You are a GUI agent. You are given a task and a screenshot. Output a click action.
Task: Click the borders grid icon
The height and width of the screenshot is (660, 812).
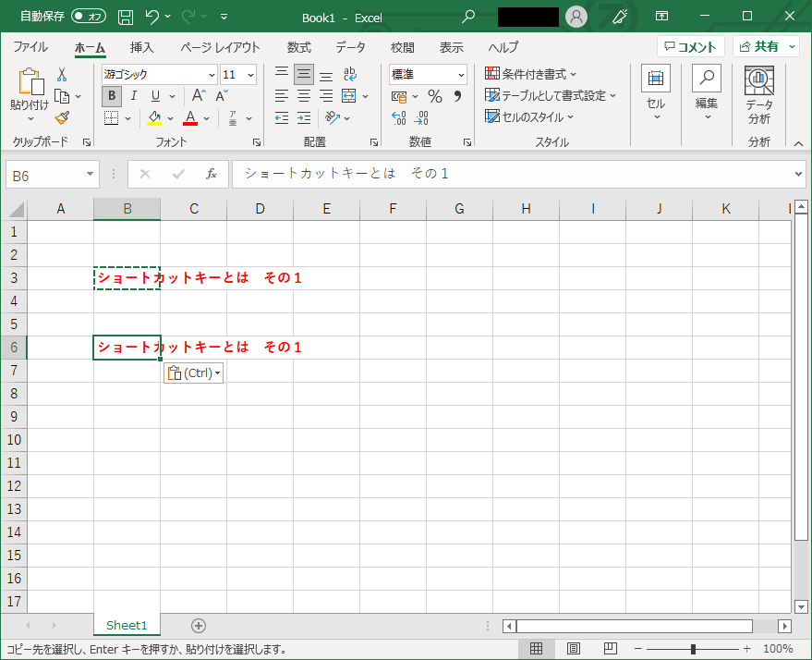[112, 118]
